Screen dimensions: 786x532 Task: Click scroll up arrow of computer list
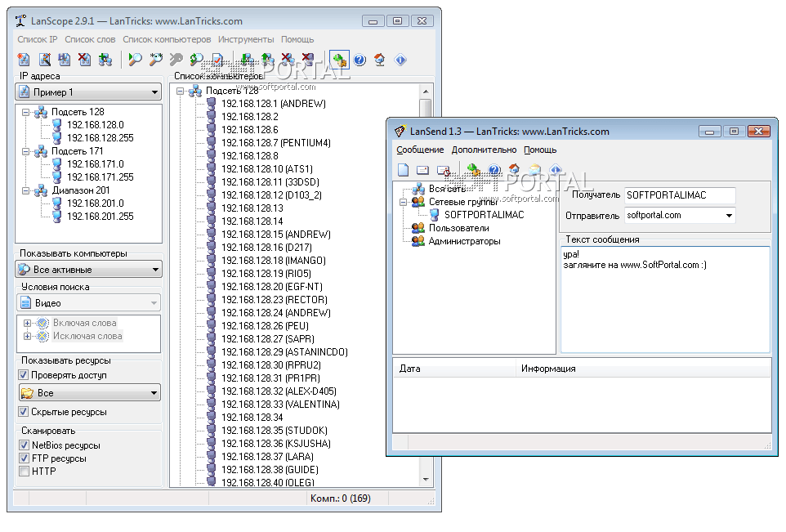426,92
